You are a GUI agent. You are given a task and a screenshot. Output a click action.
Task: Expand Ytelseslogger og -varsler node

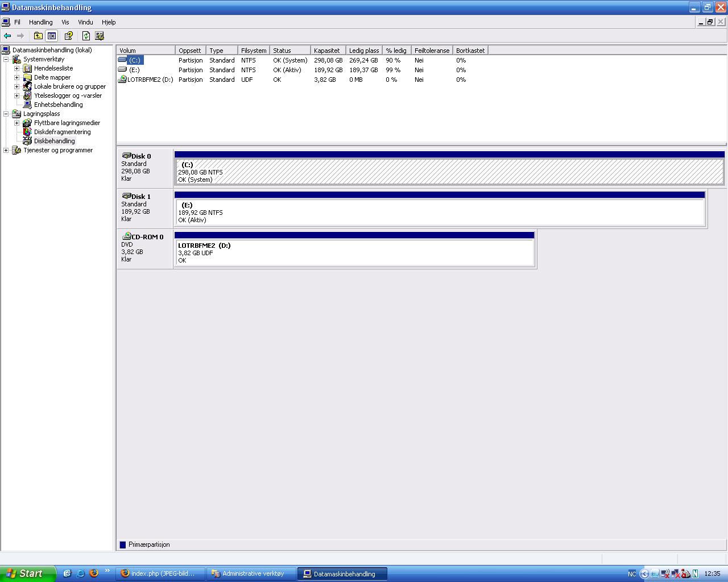(x=17, y=95)
